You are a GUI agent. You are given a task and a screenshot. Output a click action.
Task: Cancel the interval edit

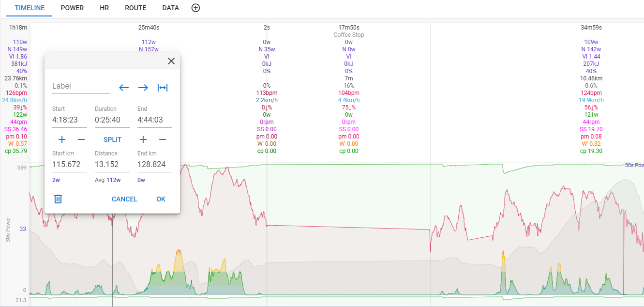tap(124, 199)
